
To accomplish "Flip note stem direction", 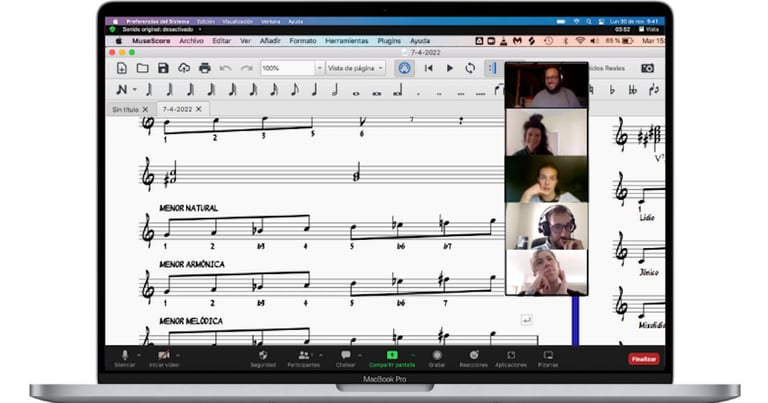I will pyautogui.click(x=654, y=90).
